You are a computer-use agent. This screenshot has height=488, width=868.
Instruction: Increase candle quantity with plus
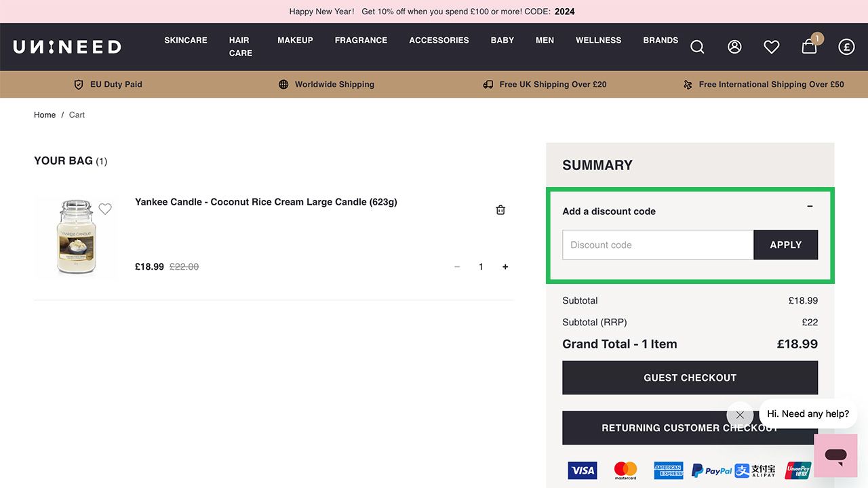[x=505, y=267]
